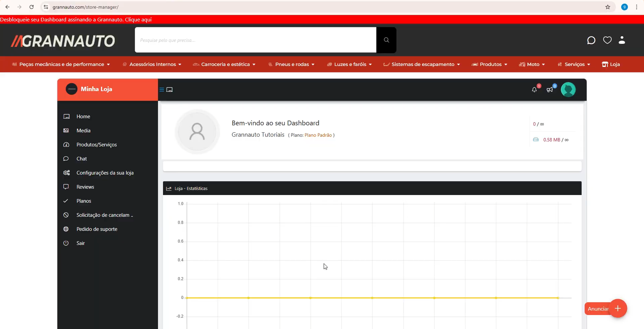
Task: Click the store profile picture placeholder
Action: tap(197, 132)
